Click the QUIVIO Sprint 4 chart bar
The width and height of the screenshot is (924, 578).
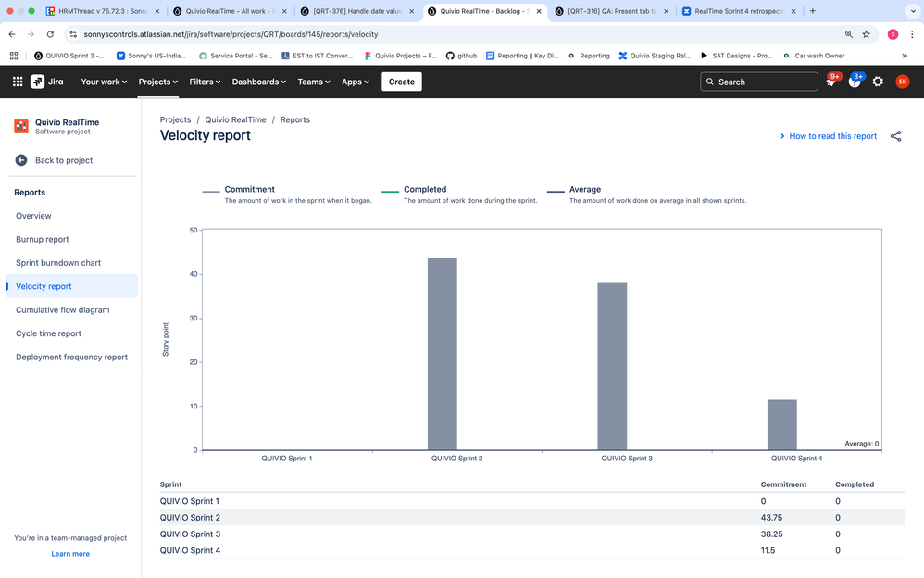pyautogui.click(x=782, y=424)
